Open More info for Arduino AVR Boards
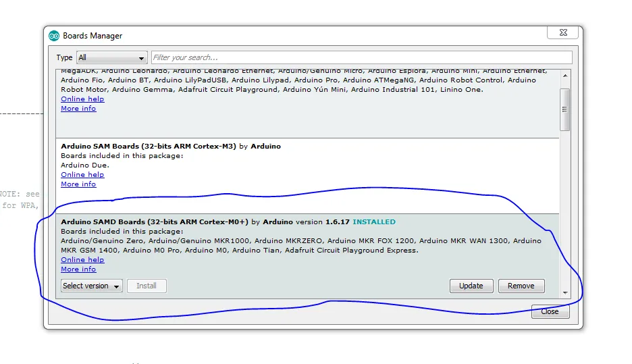Viewport: 632px width, 364px height. [x=78, y=109]
